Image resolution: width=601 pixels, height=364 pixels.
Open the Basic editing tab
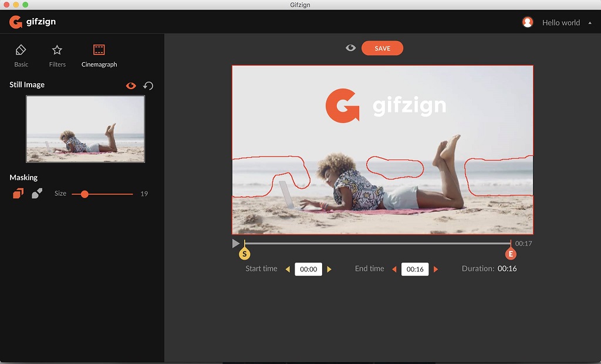click(21, 56)
